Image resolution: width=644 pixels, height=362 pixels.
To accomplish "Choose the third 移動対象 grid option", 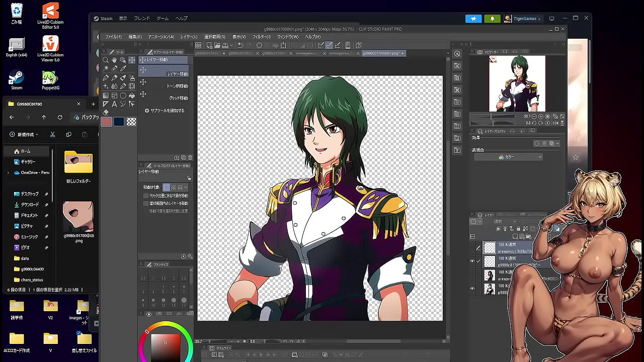I will [180, 187].
